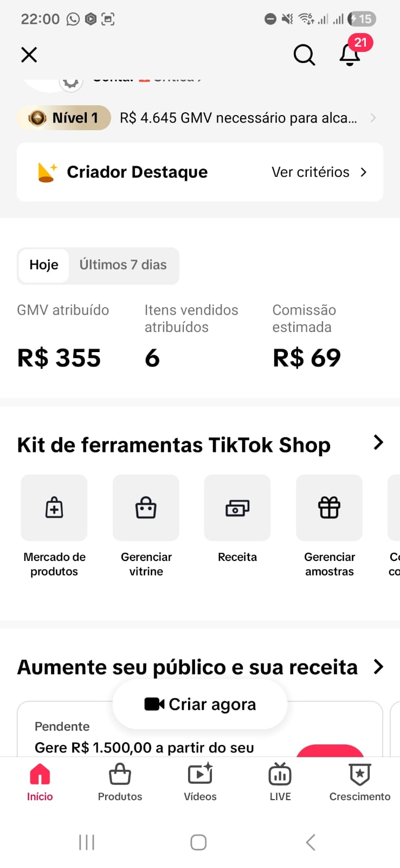Screen dimensions: 400x868
Task: Tap the Android back navigation arrow
Action: click(x=311, y=843)
